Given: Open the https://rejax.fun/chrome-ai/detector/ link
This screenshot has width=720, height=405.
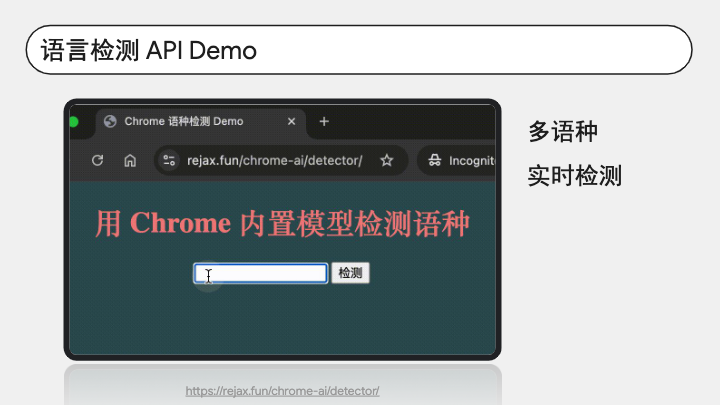Looking at the screenshot, I should pos(282,391).
